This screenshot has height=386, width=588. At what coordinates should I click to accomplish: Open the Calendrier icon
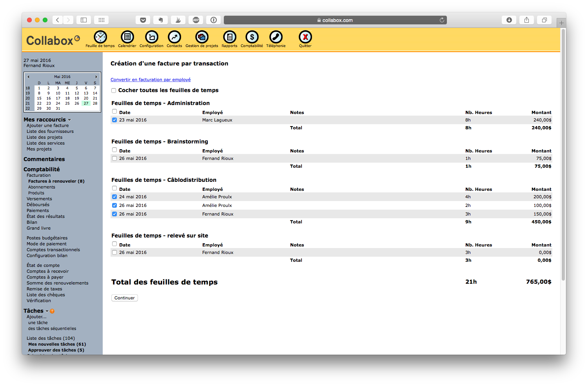point(127,37)
